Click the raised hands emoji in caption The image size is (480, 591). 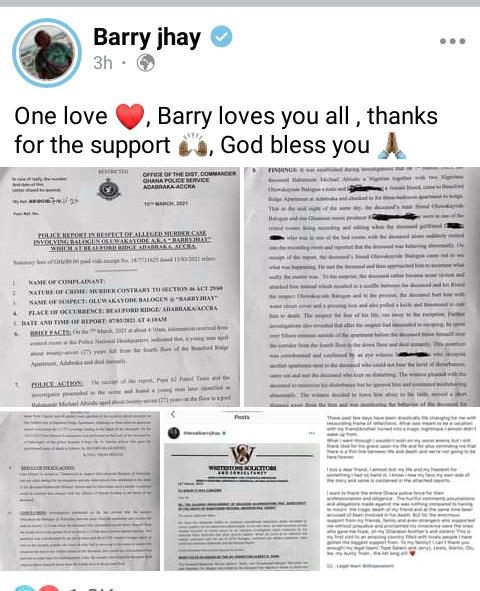click(193, 145)
